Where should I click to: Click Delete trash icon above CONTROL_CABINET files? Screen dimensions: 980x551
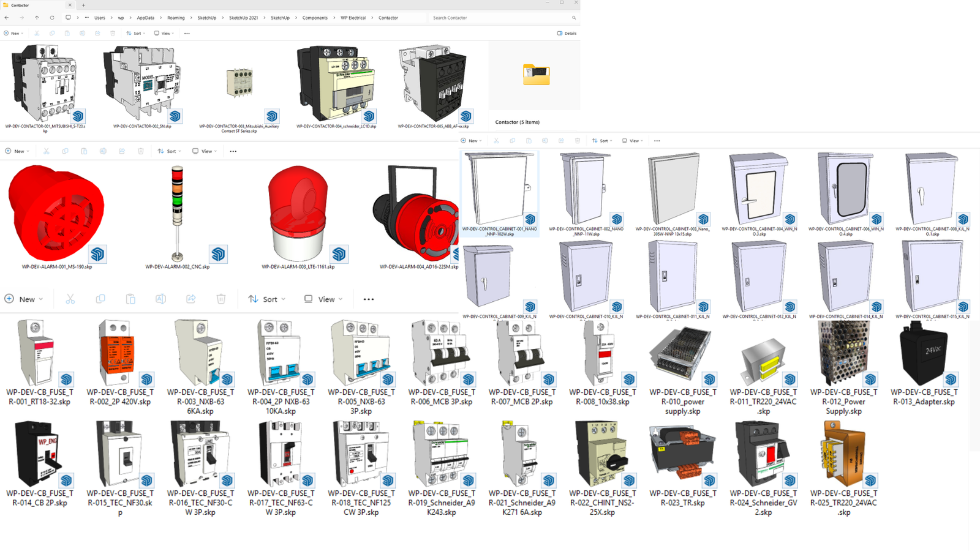[577, 141]
